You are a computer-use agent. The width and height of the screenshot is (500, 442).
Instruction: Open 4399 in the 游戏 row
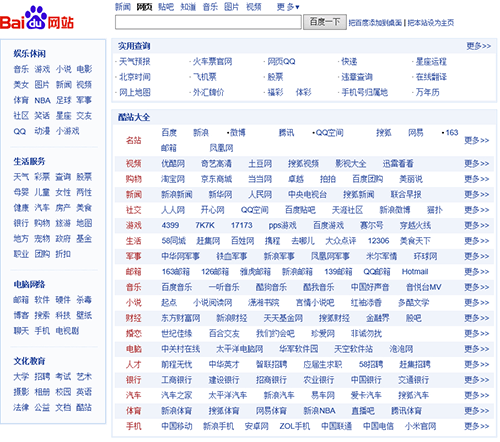pos(170,225)
